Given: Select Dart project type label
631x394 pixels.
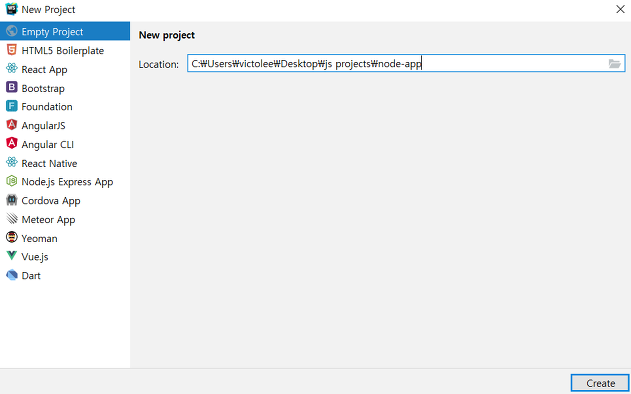Looking at the screenshot, I should coord(31,276).
